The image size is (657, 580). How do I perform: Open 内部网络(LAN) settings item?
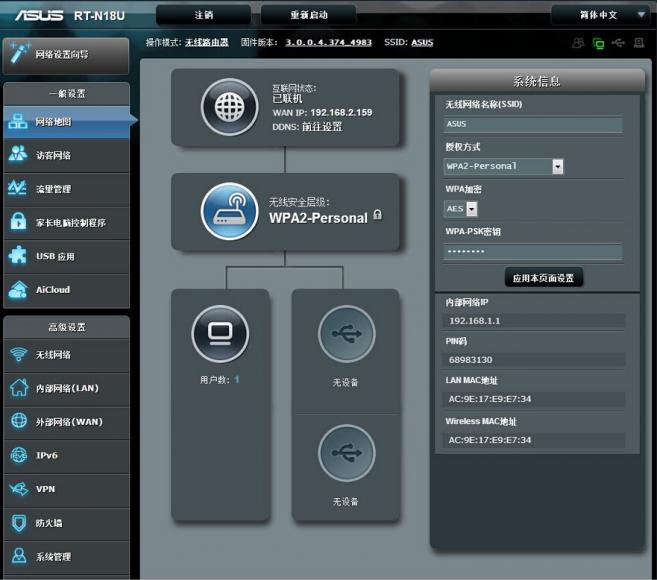[66, 388]
